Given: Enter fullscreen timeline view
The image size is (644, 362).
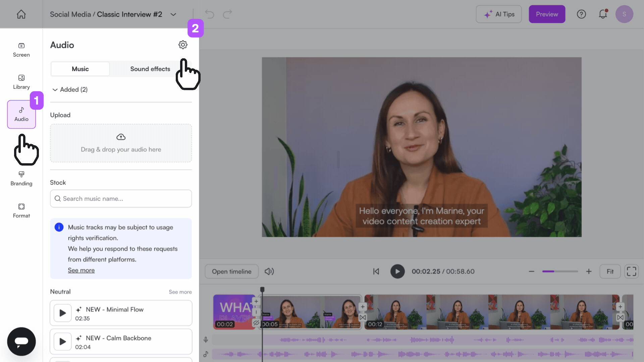Looking at the screenshot, I should point(631,271).
